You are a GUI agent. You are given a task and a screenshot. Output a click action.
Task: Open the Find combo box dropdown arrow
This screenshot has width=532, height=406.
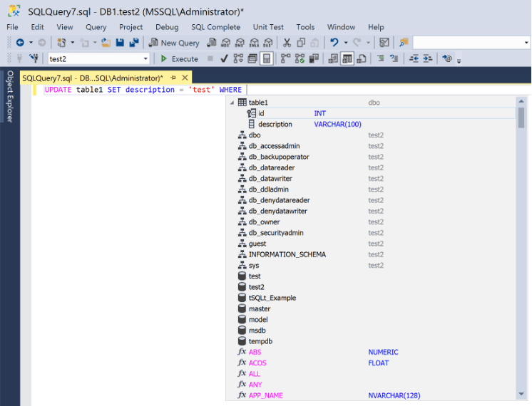(526, 42)
